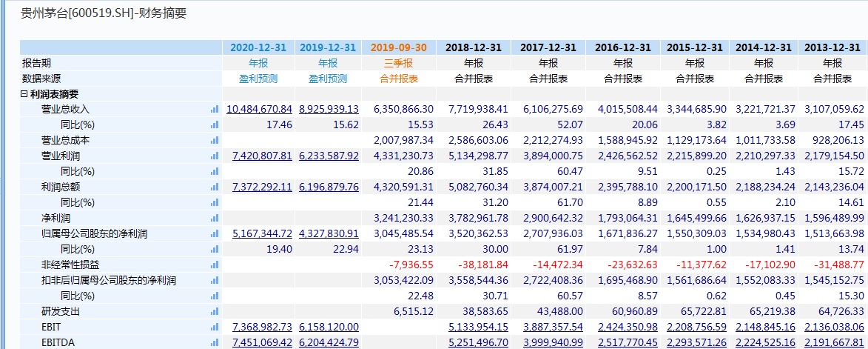Open EBIT link 5,133,954.15
The image size is (868, 349).
pos(478,328)
